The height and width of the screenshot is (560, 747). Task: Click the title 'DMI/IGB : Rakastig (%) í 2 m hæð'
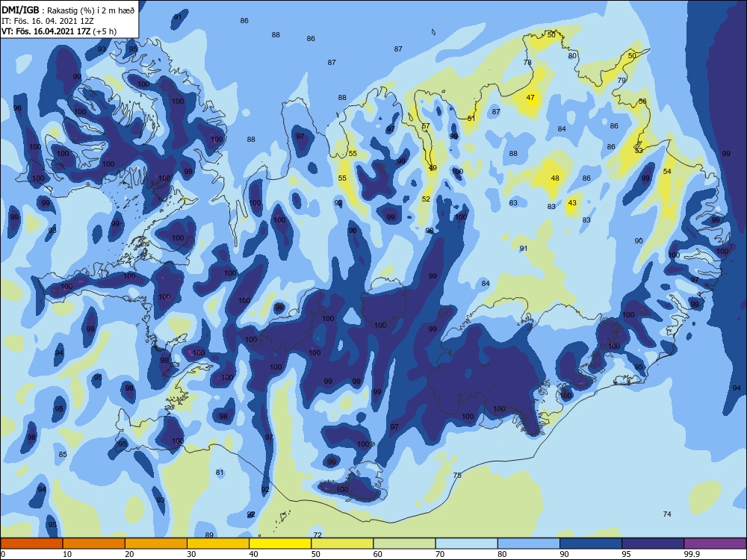pos(69,10)
